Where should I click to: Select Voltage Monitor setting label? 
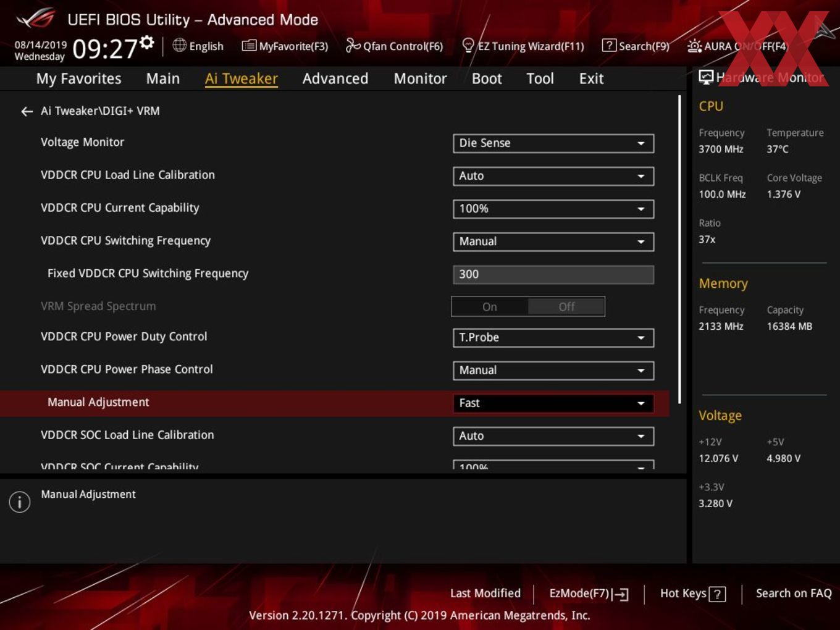82,142
